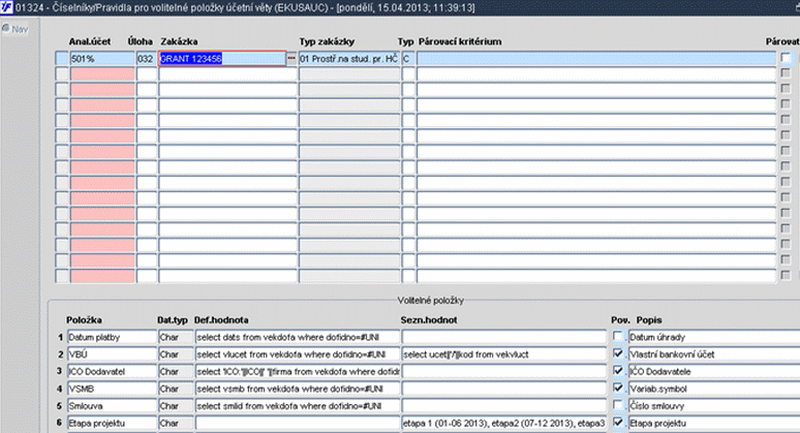Click Dat.typ Char field of Datum platby row
800x433 pixels.
pos(176,337)
